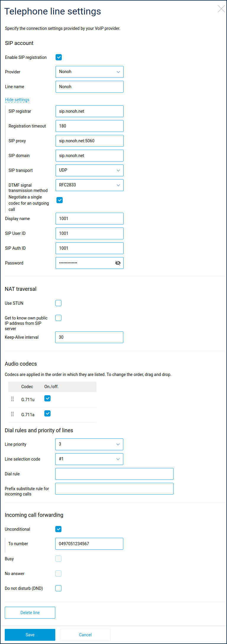The height and width of the screenshot is (644, 227).
Task: Open the Provider dropdown
Action: [89, 72]
